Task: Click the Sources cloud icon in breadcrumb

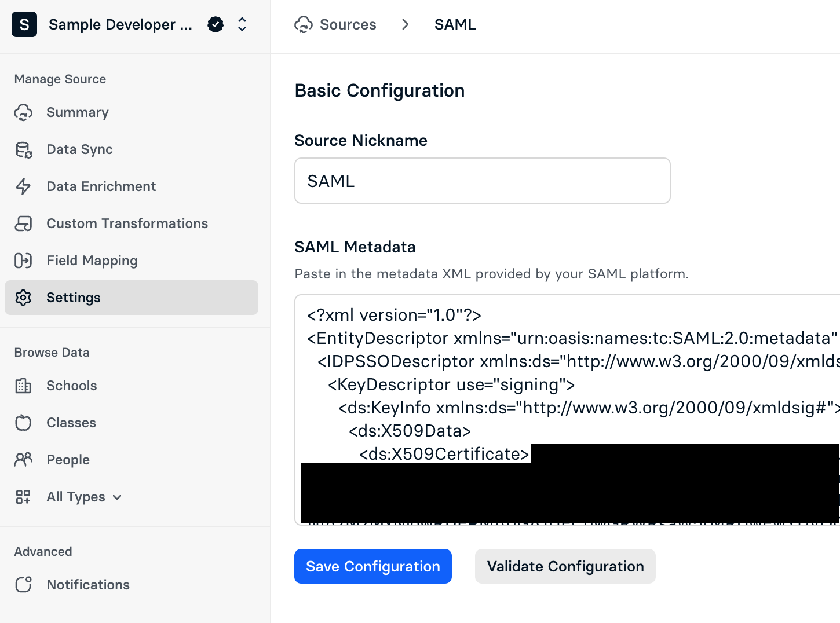Action: pyautogui.click(x=304, y=24)
